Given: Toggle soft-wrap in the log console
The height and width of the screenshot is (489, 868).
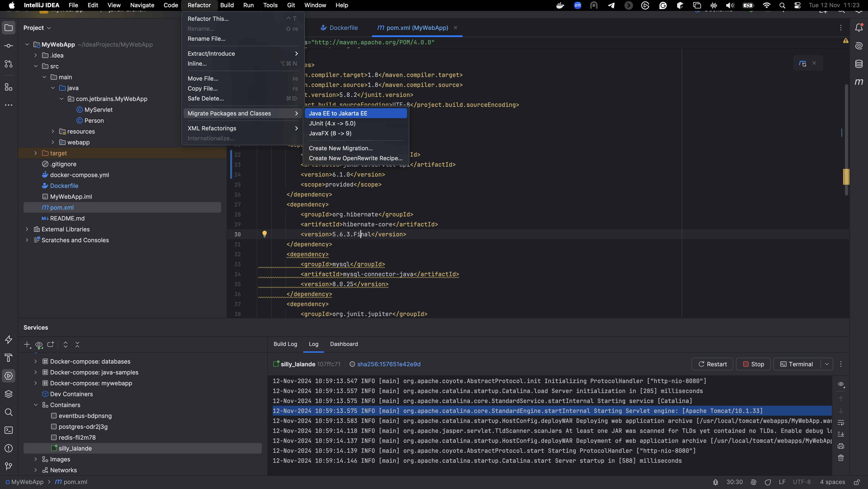Looking at the screenshot, I should pyautogui.click(x=841, y=423).
